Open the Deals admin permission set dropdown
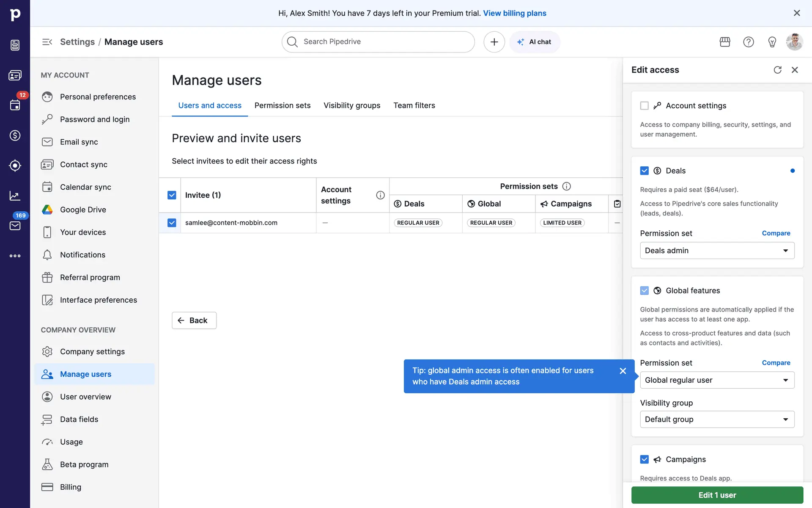The height and width of the screenshot is (508, 812). pyautogui.click(x=717, y=251)
